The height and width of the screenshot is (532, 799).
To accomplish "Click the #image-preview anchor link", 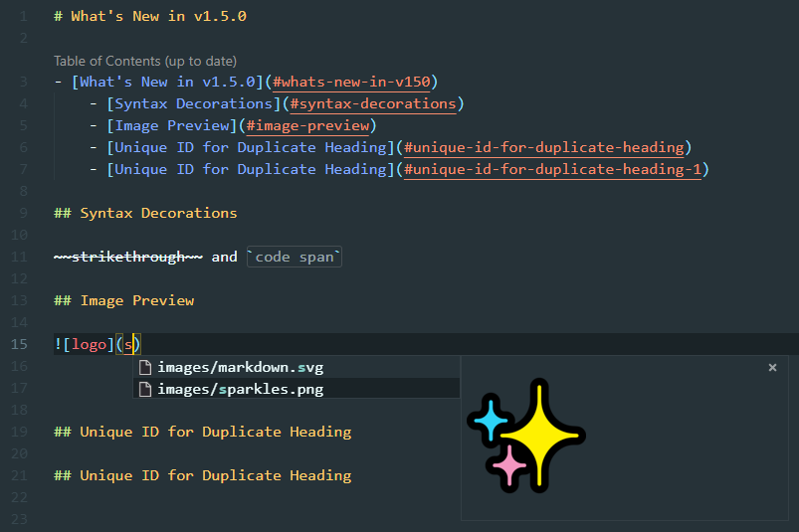I will 307,125.
